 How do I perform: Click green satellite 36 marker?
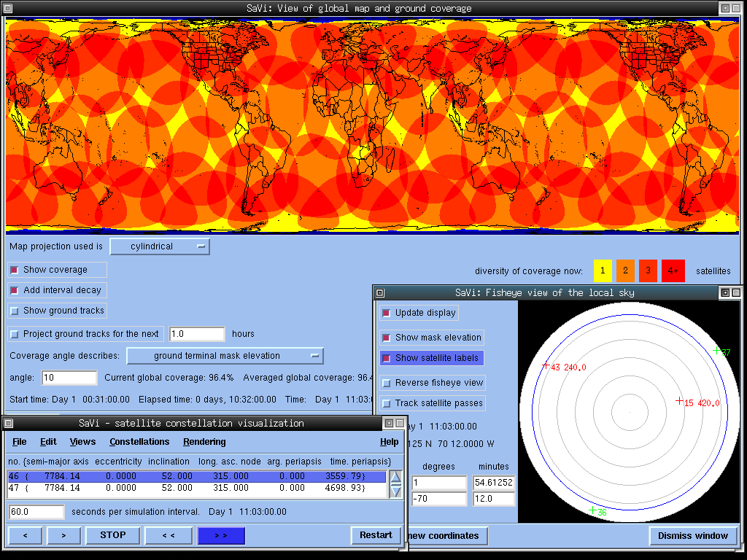click(x=592, y=510)
